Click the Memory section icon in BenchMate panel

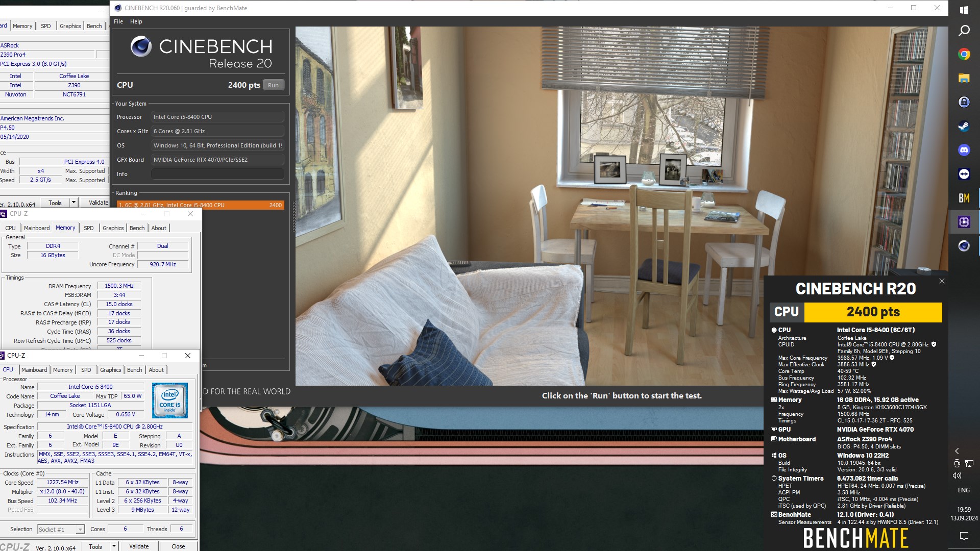pyautogui.click(x=774, y=400)
